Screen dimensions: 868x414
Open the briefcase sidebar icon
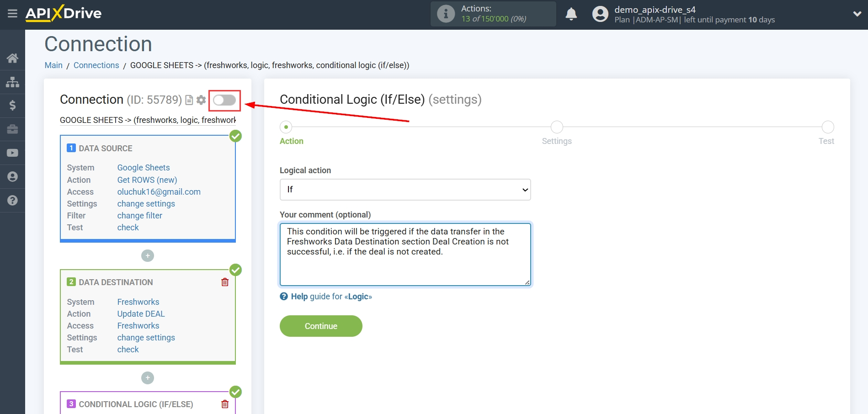[12, 129]
